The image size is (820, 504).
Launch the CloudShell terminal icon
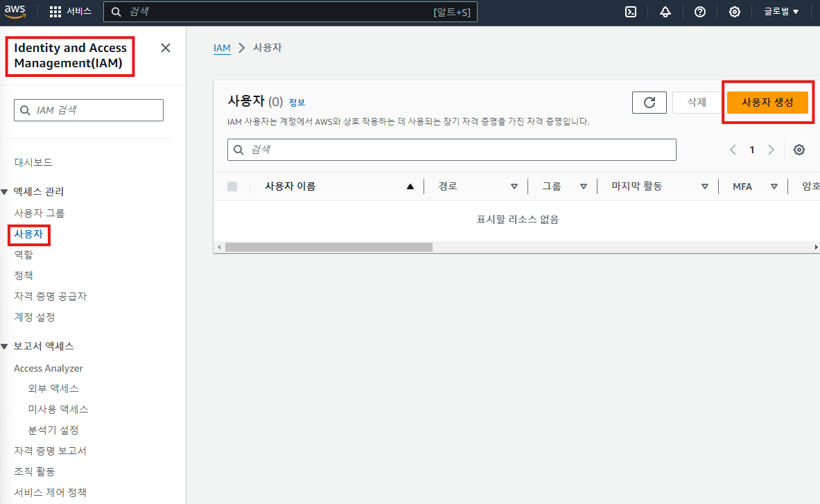pos(631,12)
